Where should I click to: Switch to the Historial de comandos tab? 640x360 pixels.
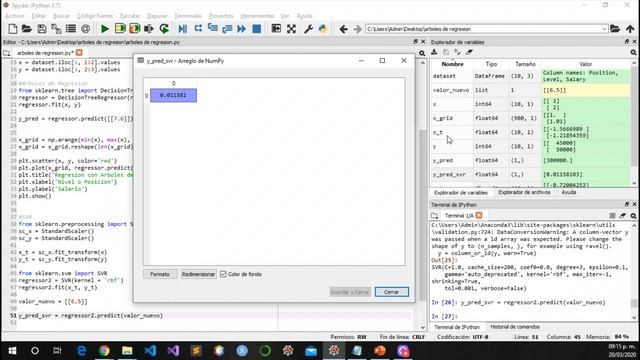click(515, 327)
